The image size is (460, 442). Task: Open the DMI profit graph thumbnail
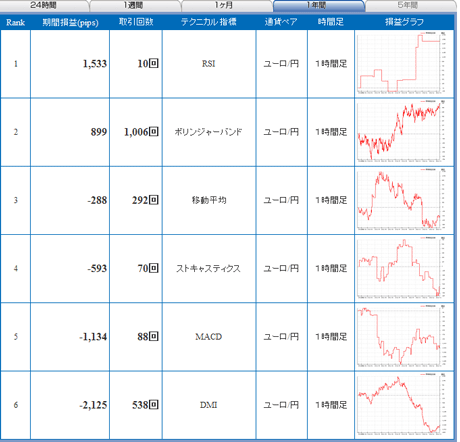coord(401,404)
